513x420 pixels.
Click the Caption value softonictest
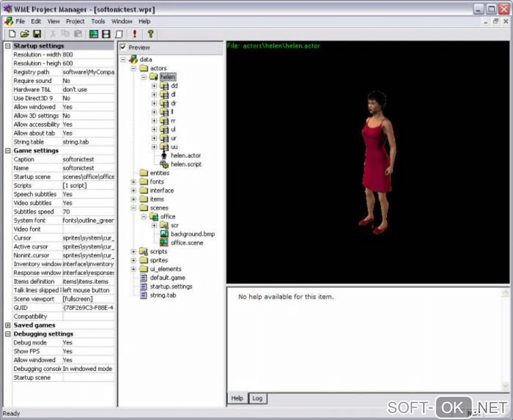point(89,159)
